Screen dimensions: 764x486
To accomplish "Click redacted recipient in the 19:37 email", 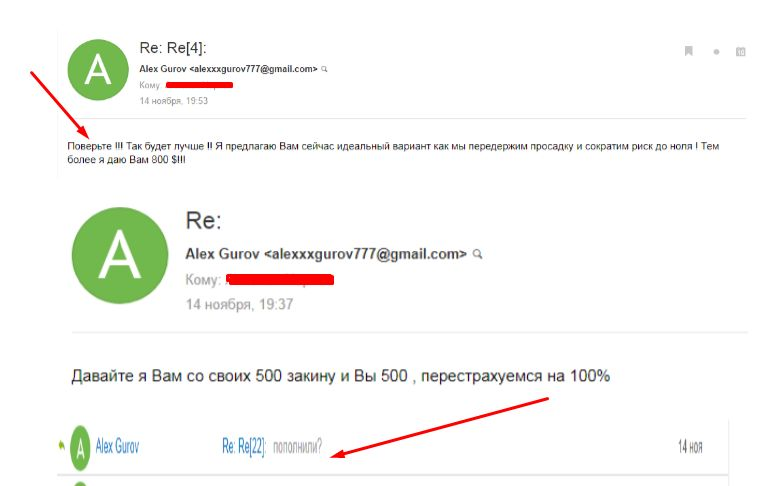I will point(280,280).
